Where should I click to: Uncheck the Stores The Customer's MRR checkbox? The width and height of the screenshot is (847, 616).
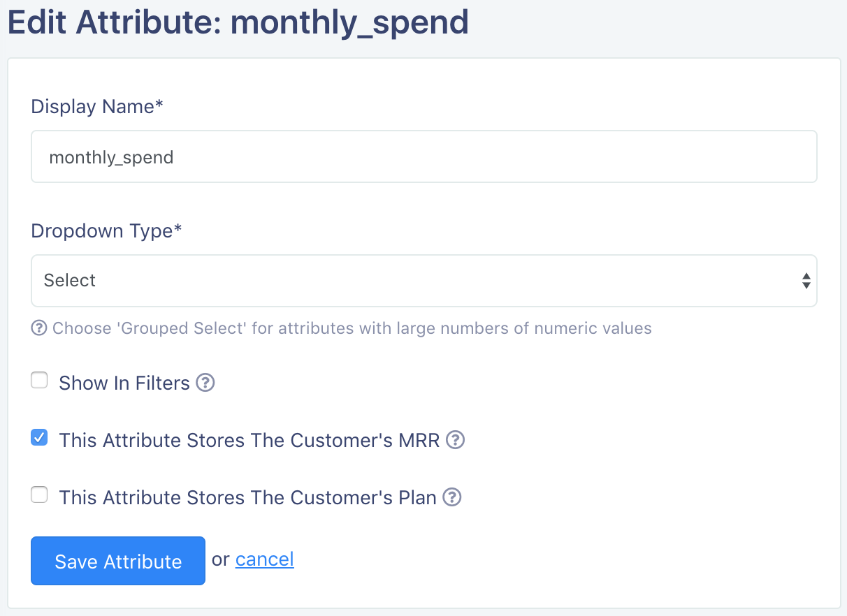pyautogui.click(x=39, y=438)
